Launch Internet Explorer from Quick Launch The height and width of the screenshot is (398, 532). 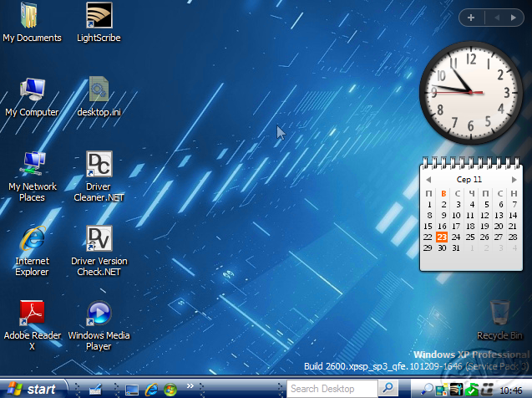[151, 390]
